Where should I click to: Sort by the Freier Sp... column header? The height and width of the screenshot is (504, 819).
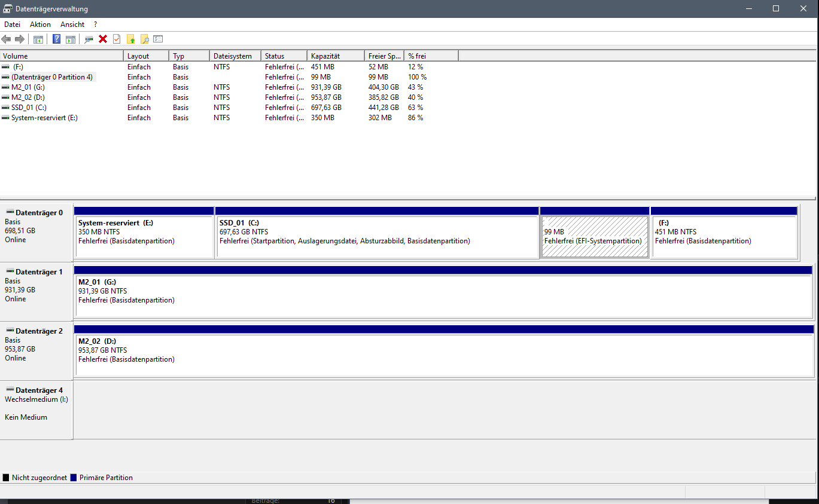[x=384, y=56]
